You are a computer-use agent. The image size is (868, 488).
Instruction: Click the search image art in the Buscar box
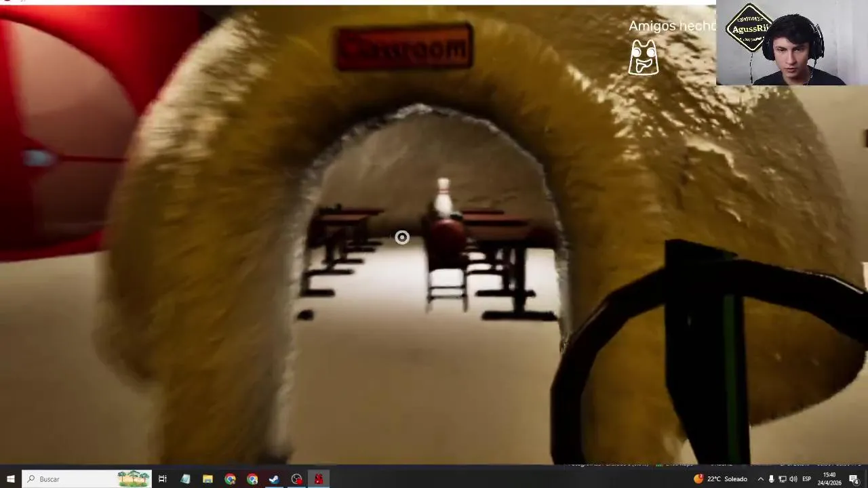[134, 479]
